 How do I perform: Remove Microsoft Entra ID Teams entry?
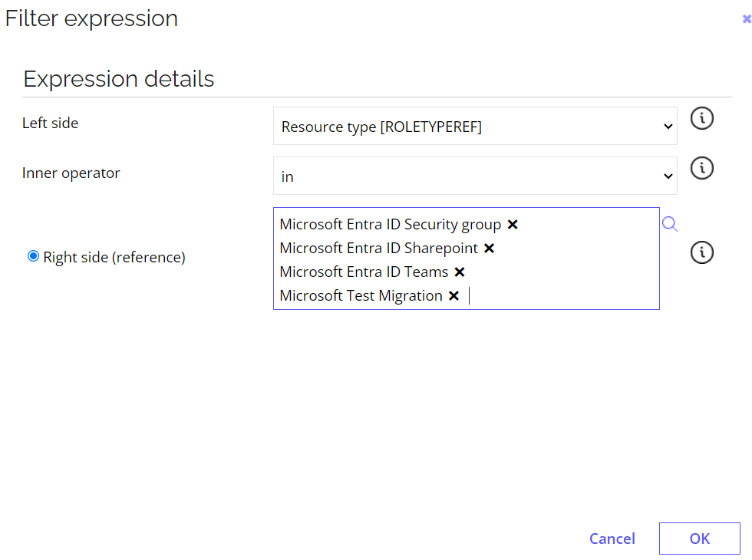[x=459, y=272]
